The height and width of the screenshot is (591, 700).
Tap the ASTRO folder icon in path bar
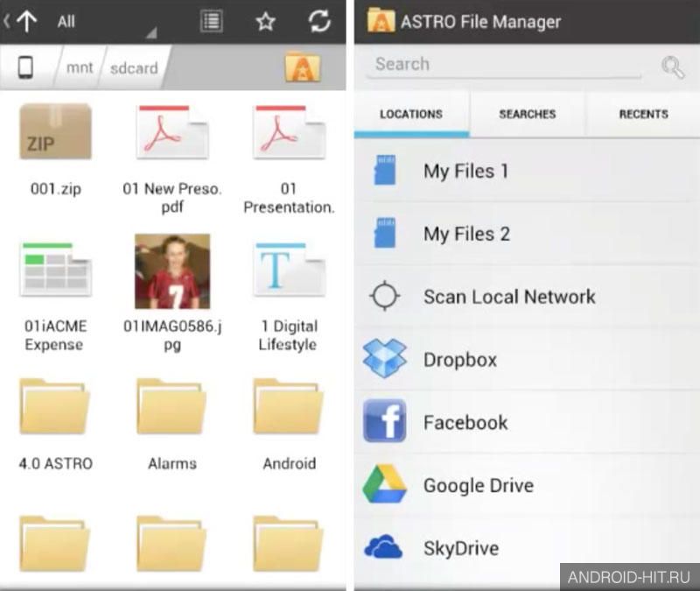coord(303,67)
